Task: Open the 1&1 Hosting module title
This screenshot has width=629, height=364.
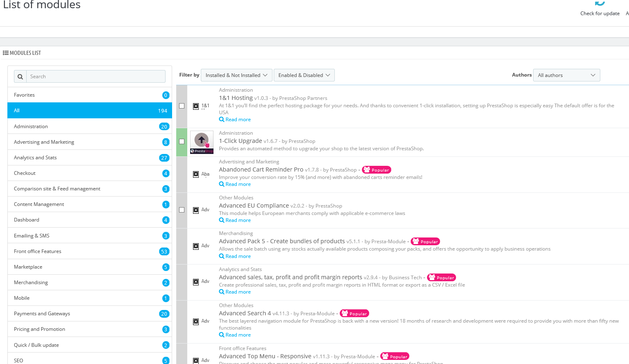Action: click(x=236, y=98)
